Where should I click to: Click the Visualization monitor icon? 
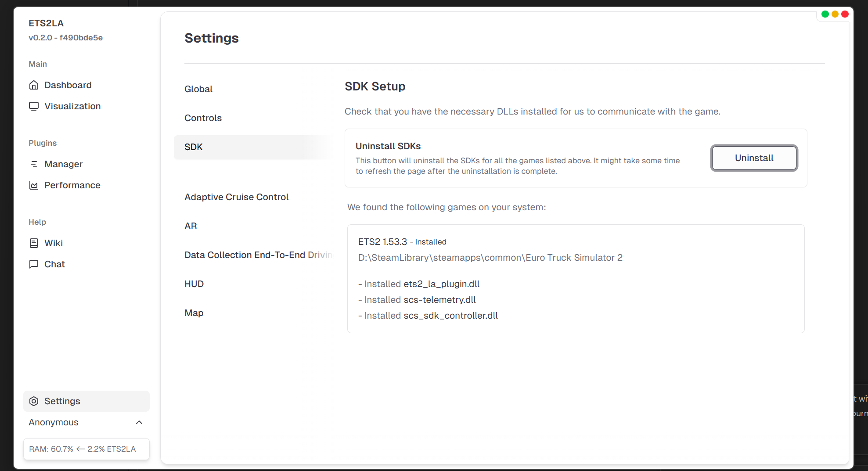(x=34, y=106)
